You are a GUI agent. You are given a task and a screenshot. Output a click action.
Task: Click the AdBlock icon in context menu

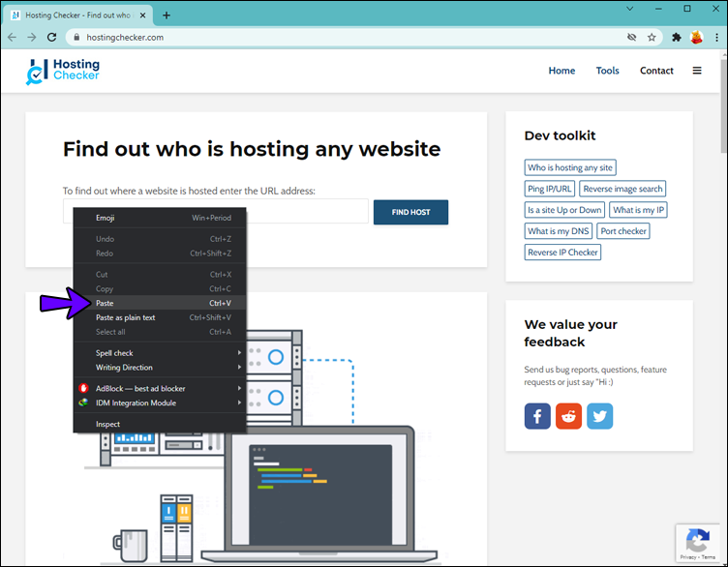click(x=83, y=388)
